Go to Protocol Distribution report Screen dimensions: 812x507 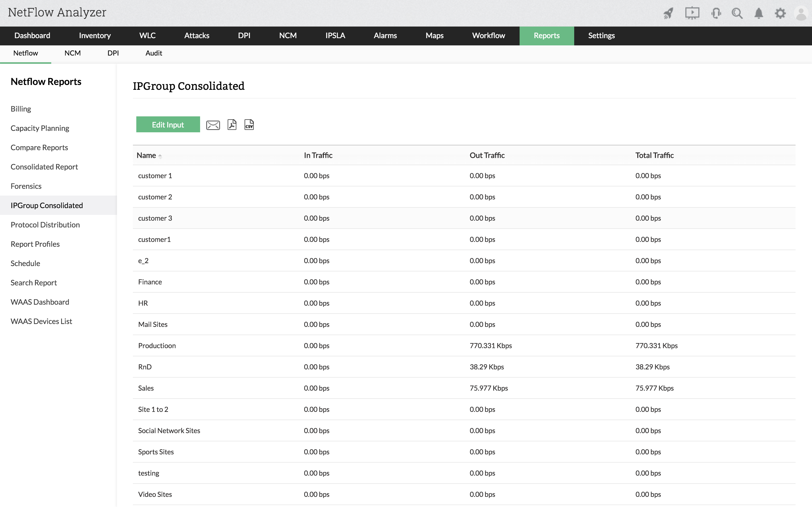(45, 225)
